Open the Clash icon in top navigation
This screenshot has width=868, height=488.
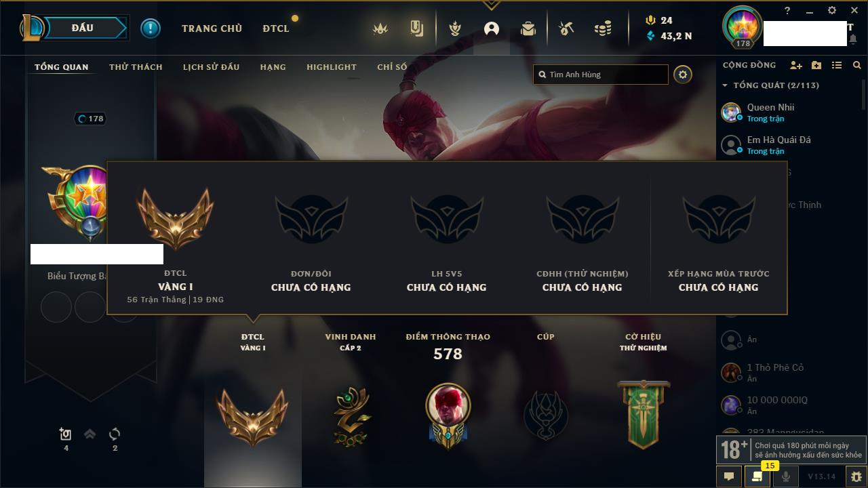(x=455, y=28)
